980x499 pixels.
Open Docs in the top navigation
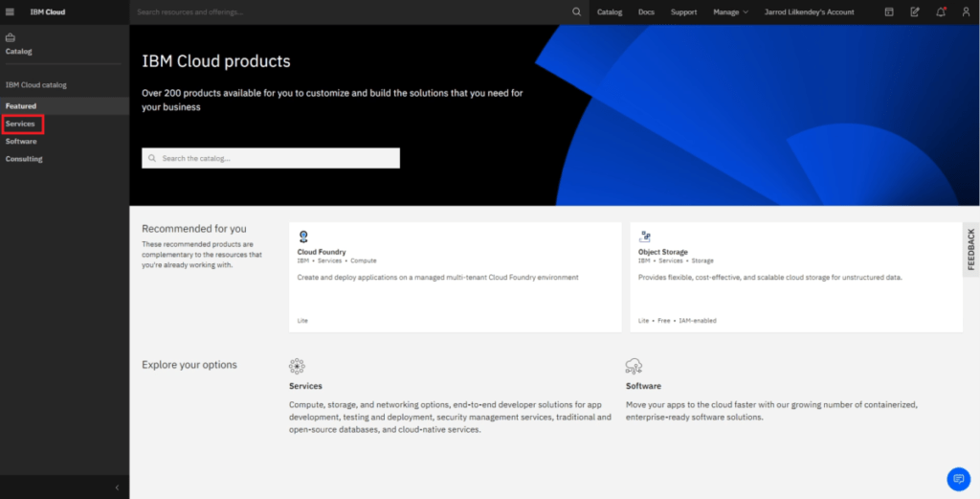point(646,11)
